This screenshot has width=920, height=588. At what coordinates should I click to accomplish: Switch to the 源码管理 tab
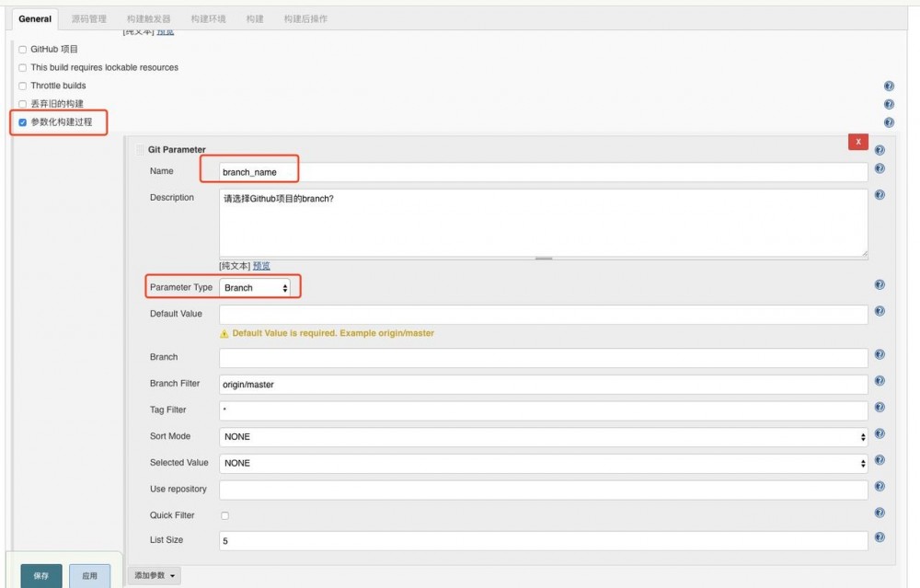point(89,18)
